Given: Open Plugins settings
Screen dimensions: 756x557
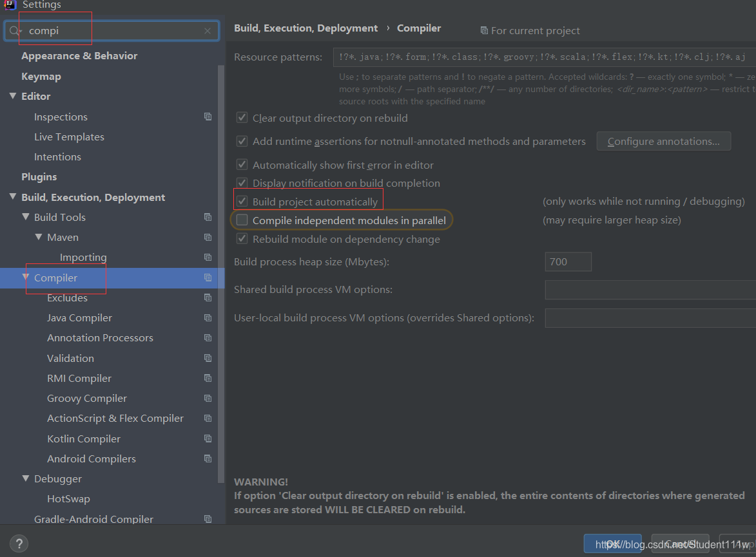Looking at the screenshot, I should tap(39, 177).
